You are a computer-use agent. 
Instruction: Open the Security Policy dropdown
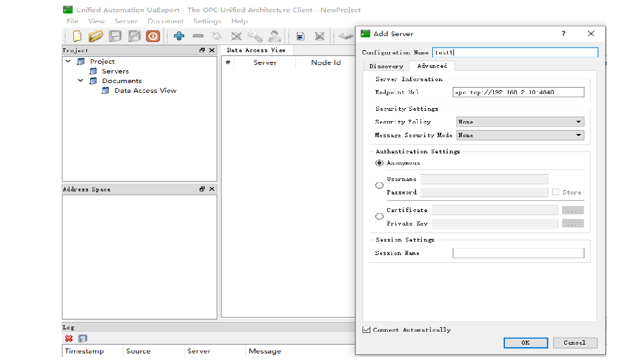coord(520,122)
